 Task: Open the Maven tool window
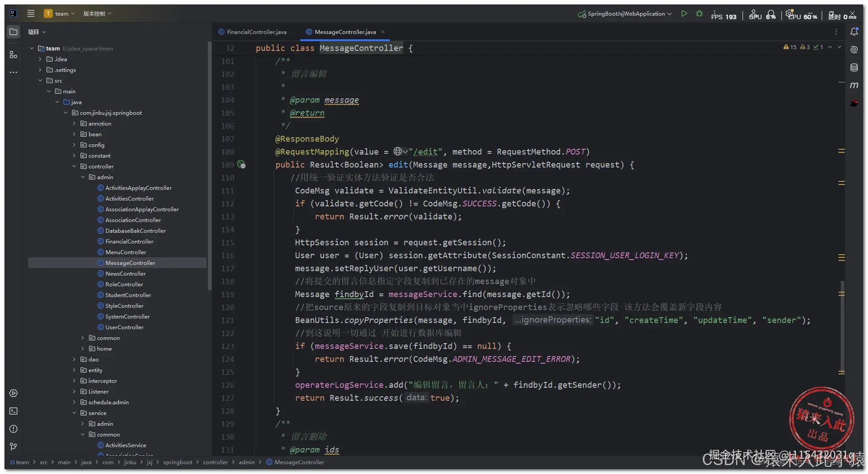[854, 85]
